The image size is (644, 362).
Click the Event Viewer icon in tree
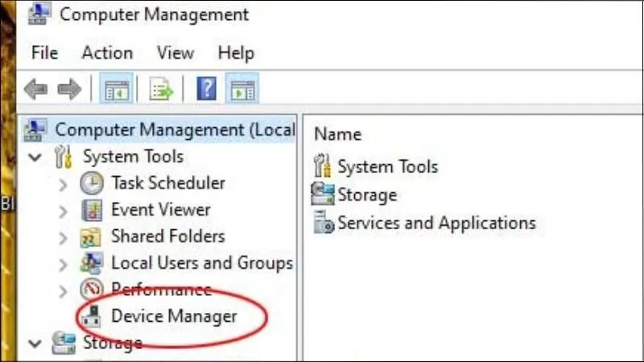(92, 210)
